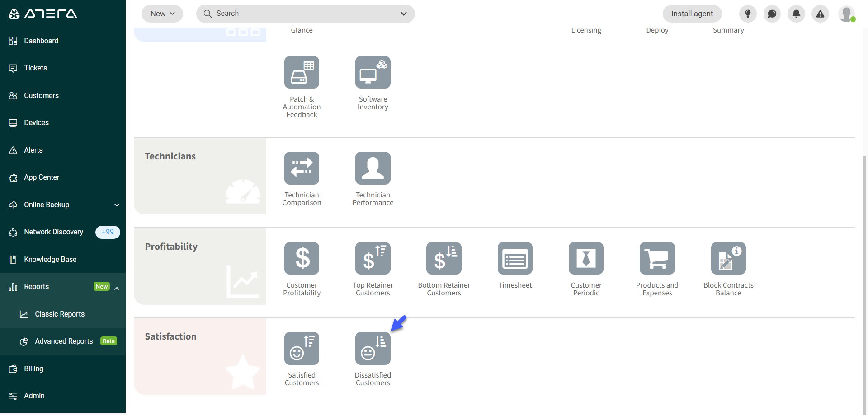Open App Center in the sidebar
This screenshot has width=868, height=415.
[63, 177]
